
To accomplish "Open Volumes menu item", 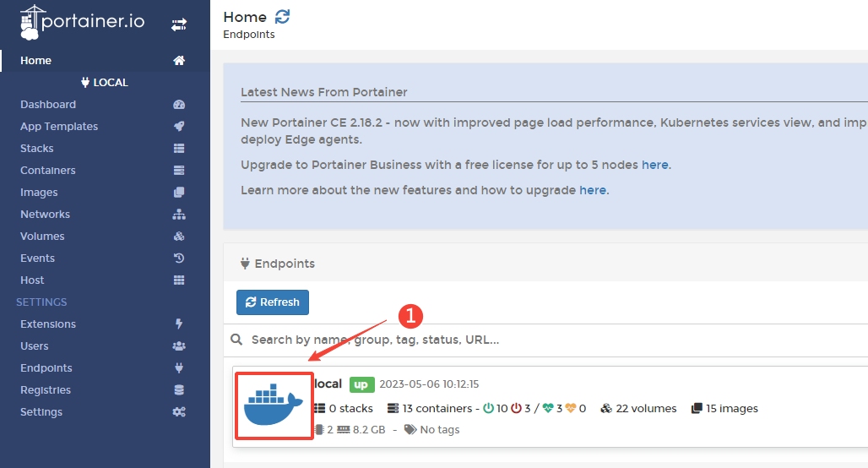I will [42, 236].
